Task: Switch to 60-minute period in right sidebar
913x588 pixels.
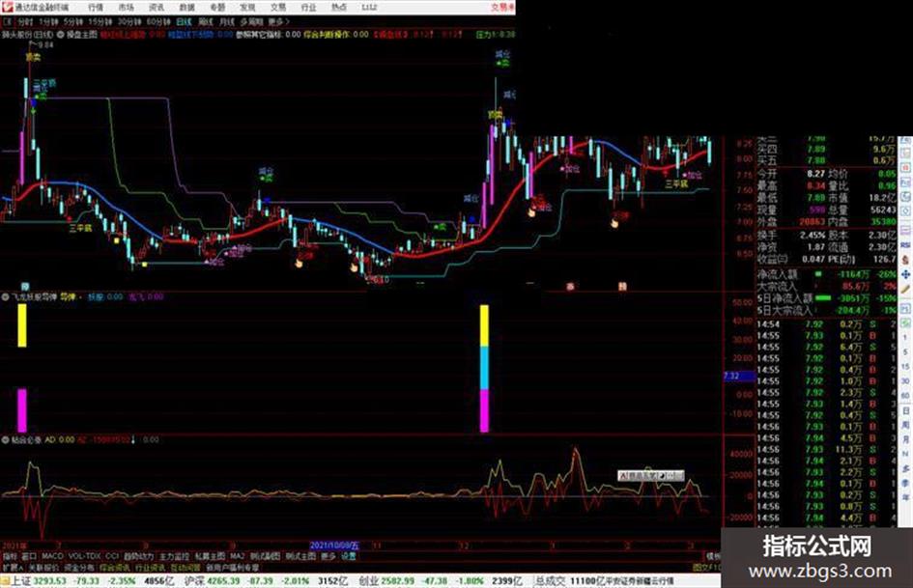Action: click(x=905, y=395)
